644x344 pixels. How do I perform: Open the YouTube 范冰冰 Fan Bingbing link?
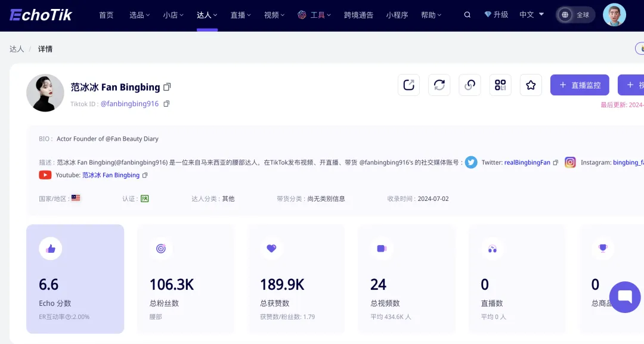coord(111,175)
